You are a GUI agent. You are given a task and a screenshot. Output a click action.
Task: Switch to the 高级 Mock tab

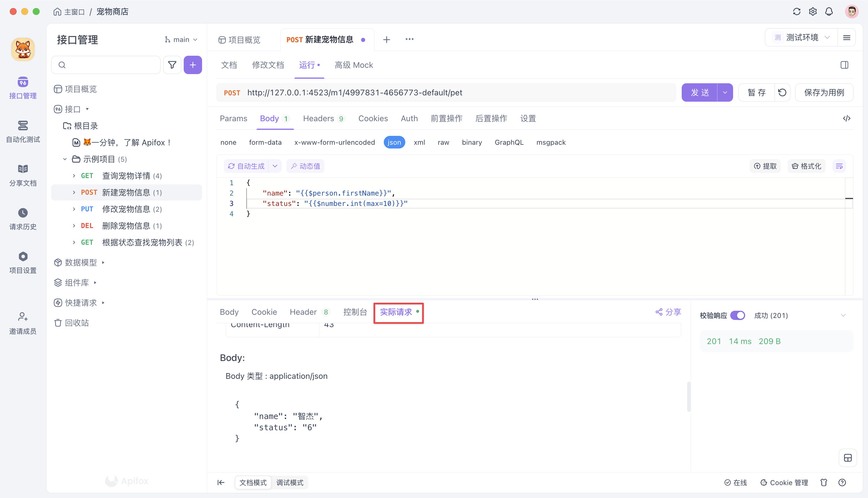point(354,65)
